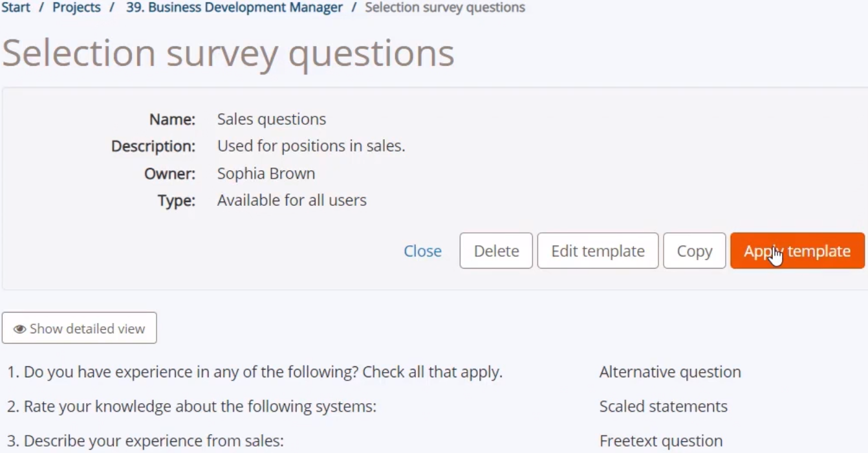The image size is (868, 453).
Task: Click the eye icon on Show detailed view
Action: [x=20, y=329]
